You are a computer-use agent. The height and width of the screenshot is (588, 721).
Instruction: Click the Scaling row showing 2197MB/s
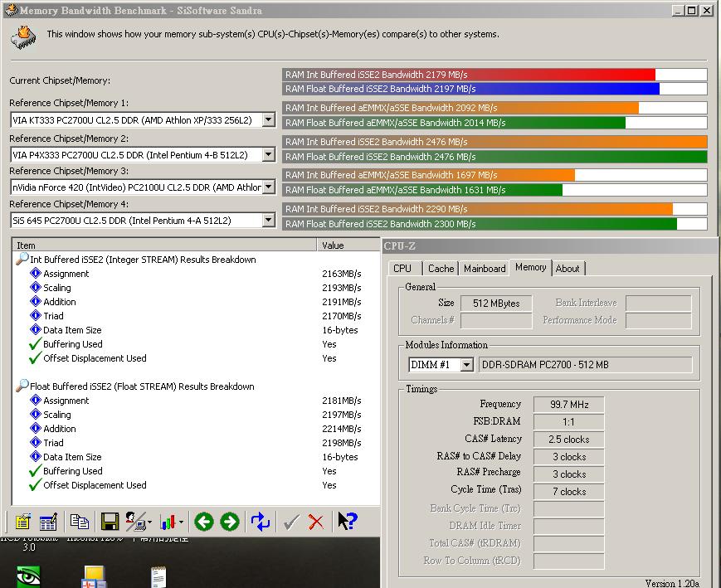click(x=197, y=415)
